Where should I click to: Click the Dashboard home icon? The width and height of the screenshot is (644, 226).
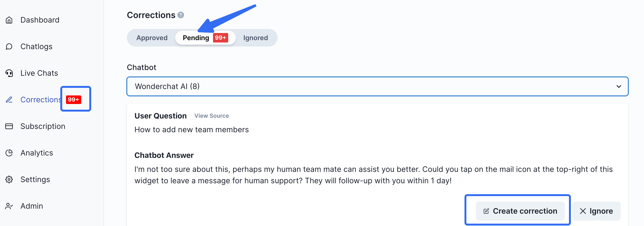(x=9, y=20)
